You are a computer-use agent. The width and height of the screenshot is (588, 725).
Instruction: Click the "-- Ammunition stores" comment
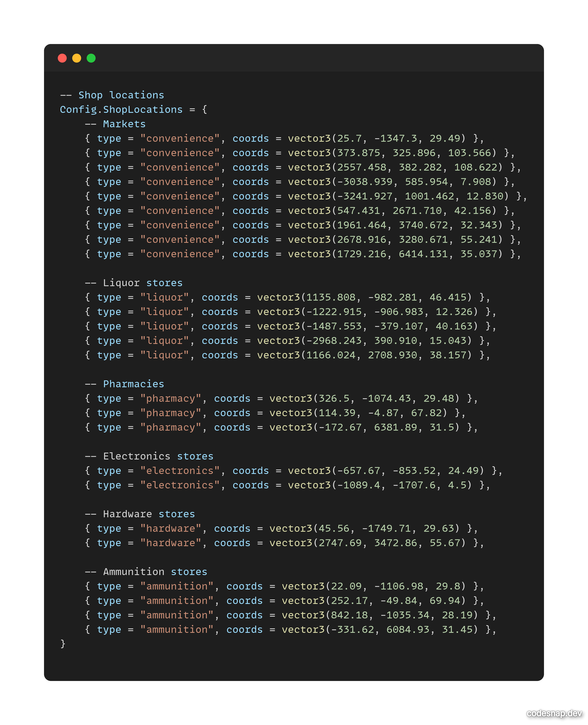click(146, 572)
